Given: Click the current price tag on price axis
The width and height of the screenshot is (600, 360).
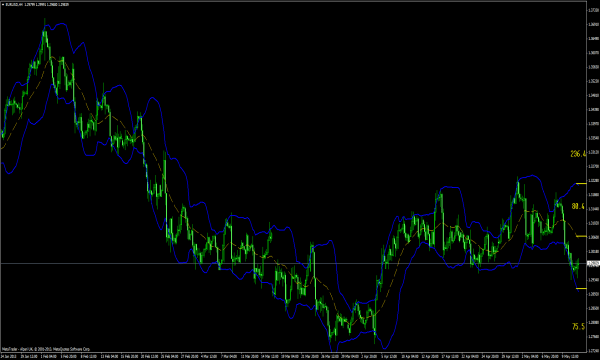Looking at the screenshot, I should tap(593, 264).
